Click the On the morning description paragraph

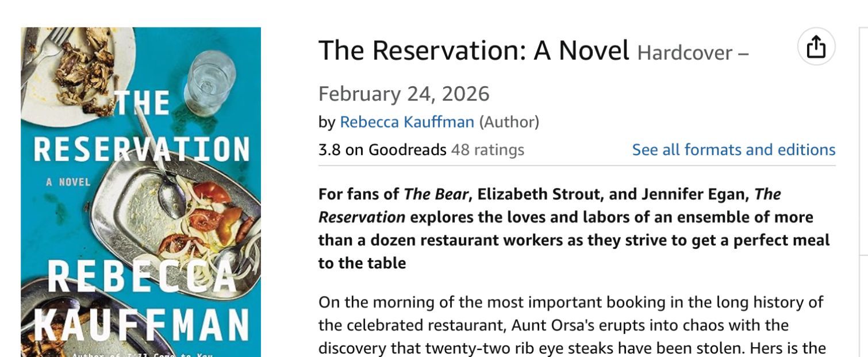(x=571, y=325)
